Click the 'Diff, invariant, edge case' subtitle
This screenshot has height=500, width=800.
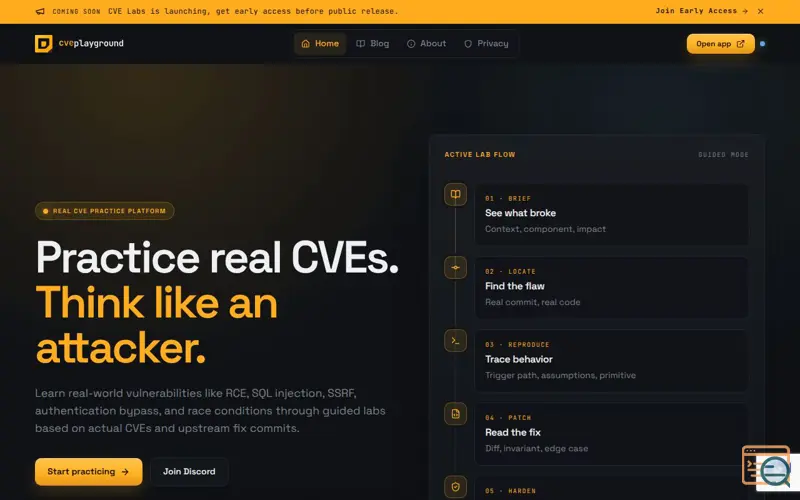pos(536,448)
